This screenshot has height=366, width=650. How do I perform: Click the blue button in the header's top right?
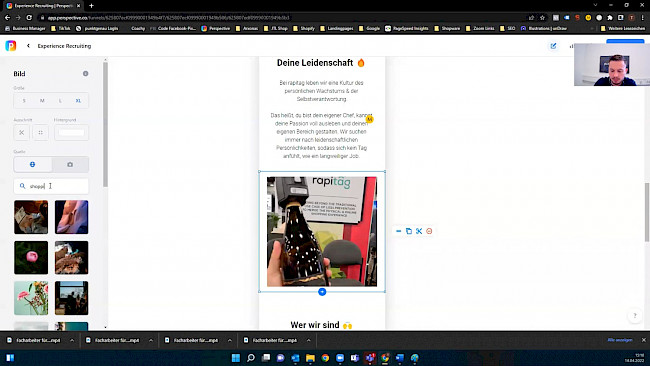(x=625, y=41)
